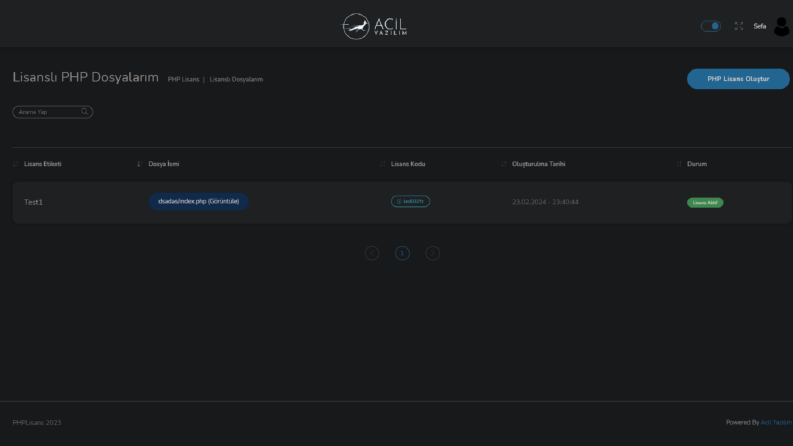The width and height of the screenshot is (793, 446).
Task: Click the Acil Yazılım logo
Action: point(374,26)
